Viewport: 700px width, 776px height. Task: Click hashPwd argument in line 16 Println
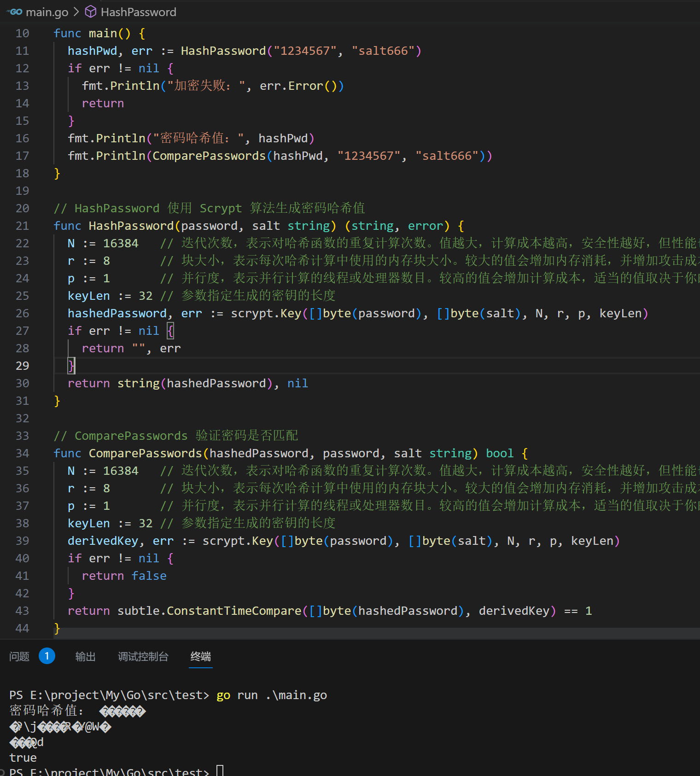[283, 138]
